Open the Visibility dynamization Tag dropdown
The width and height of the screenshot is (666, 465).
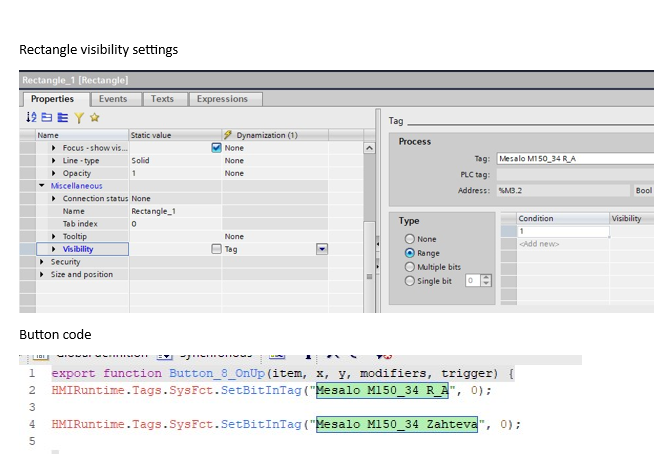(x=322, y=249)
